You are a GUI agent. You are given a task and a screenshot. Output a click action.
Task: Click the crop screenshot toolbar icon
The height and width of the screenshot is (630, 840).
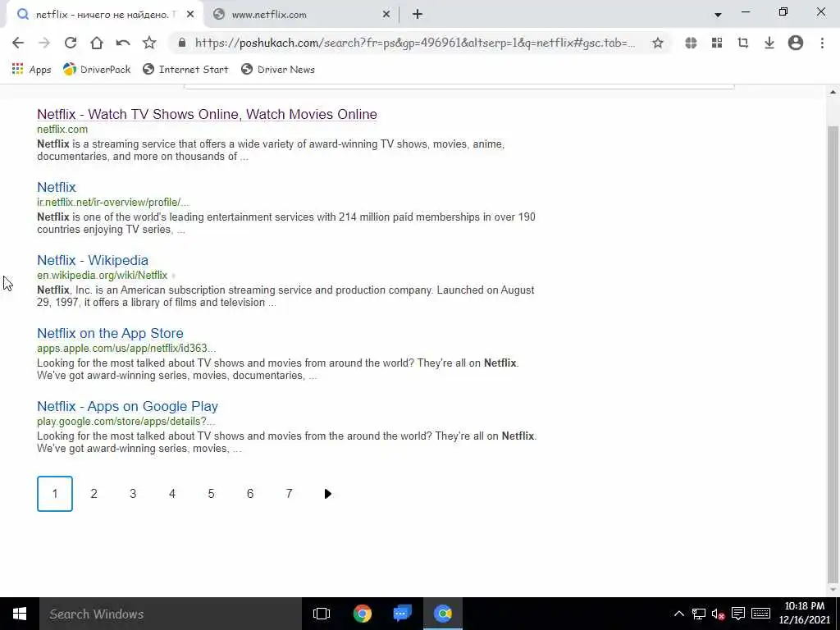coord(743,43)
